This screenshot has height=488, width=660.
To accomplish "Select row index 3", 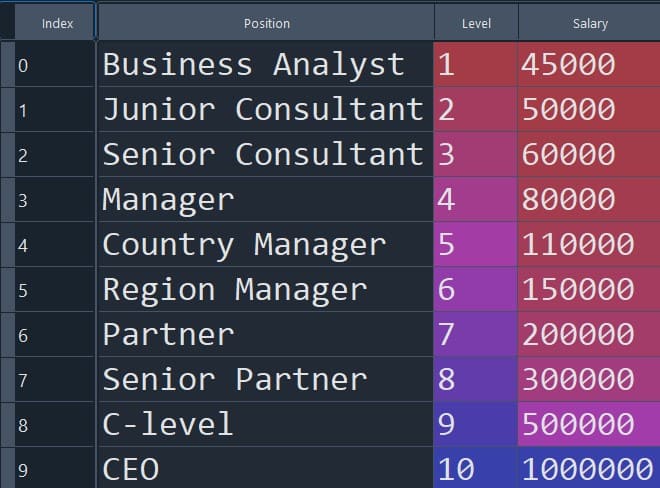I will 55,201.
